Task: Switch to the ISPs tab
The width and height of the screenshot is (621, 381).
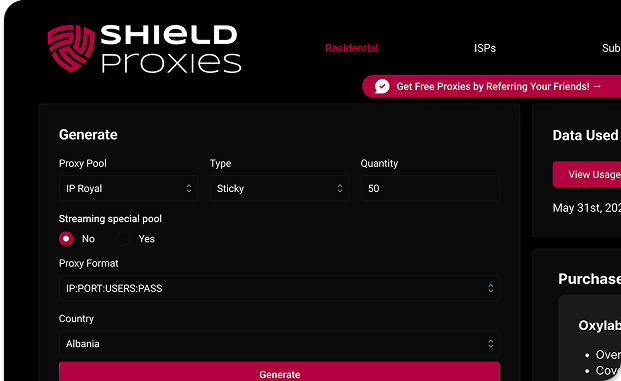Action: point(485,48)
